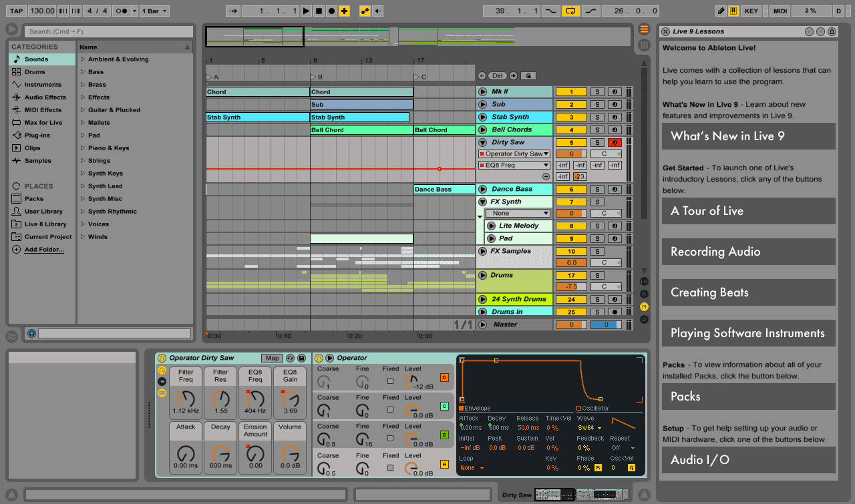Toggle the metronome button
This screenshot has height=504, width=855.
coord(122,11)
